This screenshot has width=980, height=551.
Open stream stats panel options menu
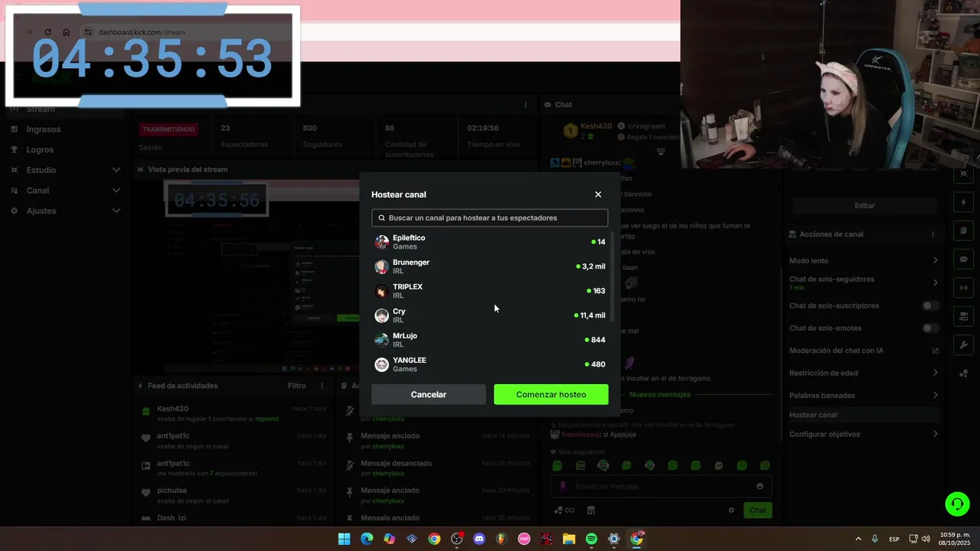pyautogui.click(x=525, y=105)
